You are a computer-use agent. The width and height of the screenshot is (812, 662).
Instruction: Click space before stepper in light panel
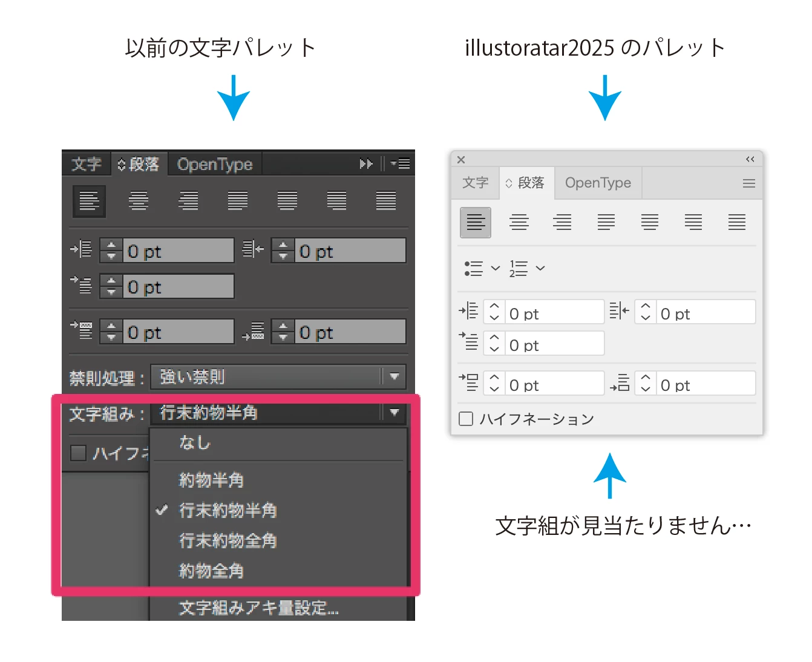tap(494, 384)
